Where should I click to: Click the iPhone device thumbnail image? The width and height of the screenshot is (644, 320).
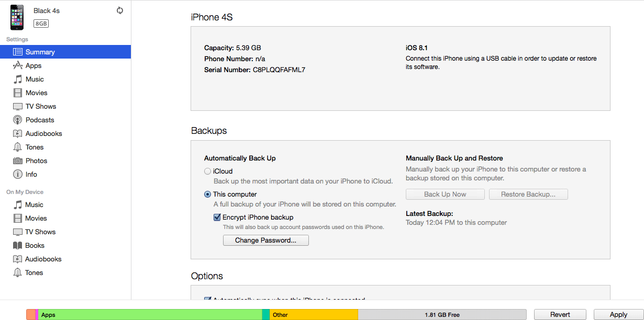(17, 17)
